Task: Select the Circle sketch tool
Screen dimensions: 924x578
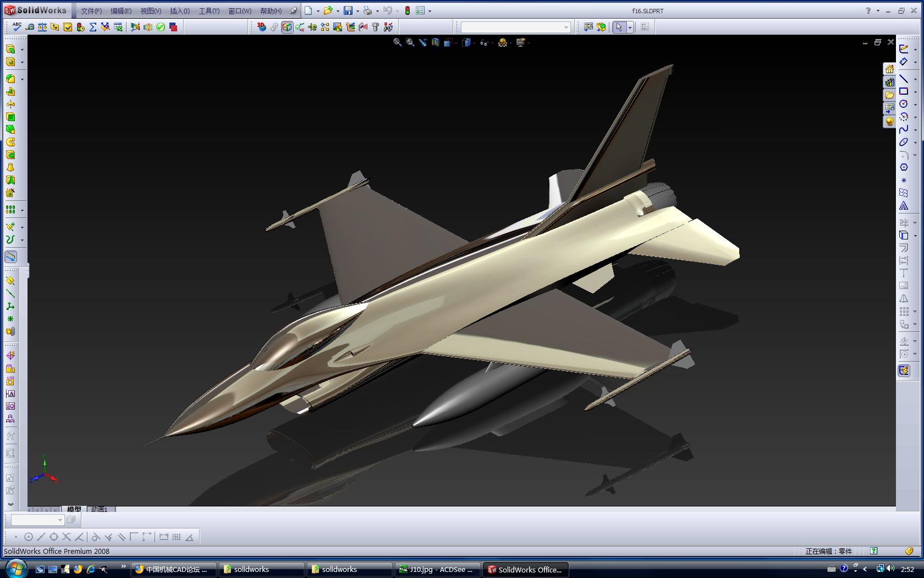Action: click(904, 103)
